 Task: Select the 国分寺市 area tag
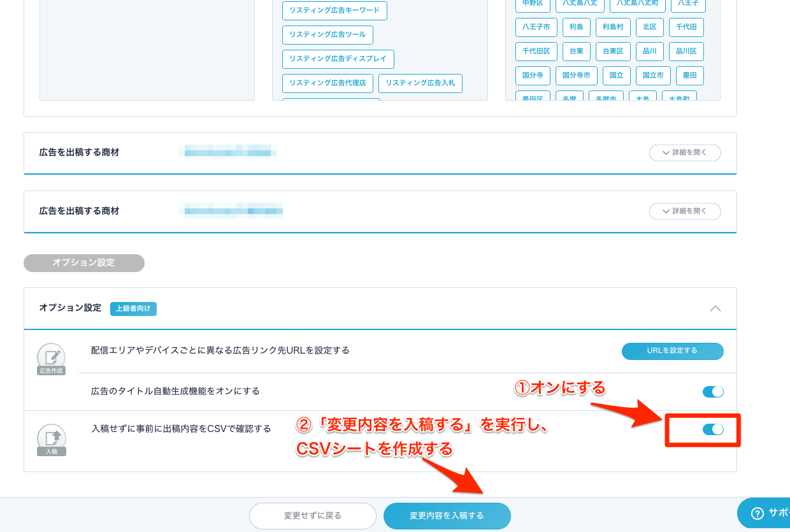[x=576, y=75]
